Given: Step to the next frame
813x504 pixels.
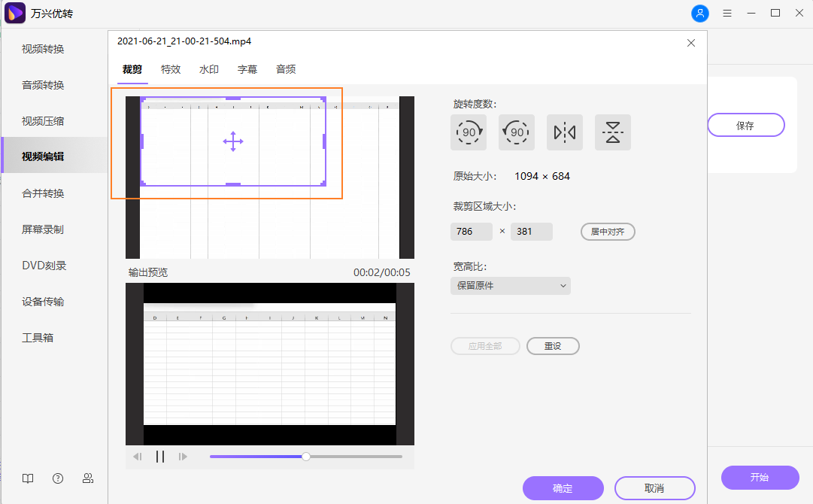Looking at the screenshot, I should click(x=183, y=457).
